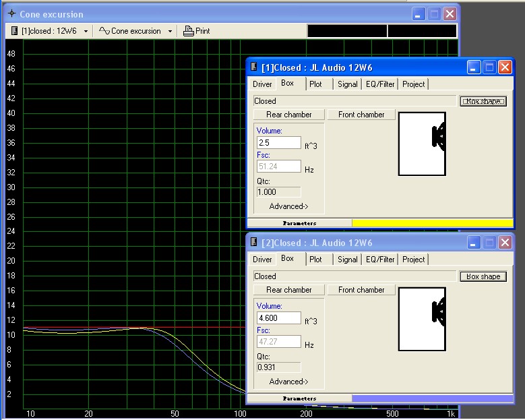Close the Cone excursion window

click(x=450, y=14)
